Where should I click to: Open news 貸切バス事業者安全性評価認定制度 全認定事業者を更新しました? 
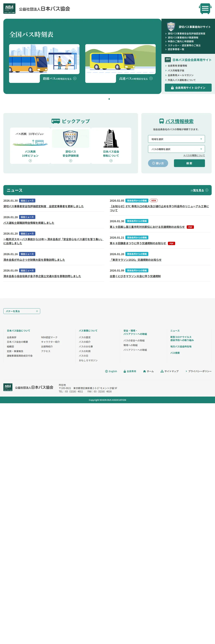(44, 206)
